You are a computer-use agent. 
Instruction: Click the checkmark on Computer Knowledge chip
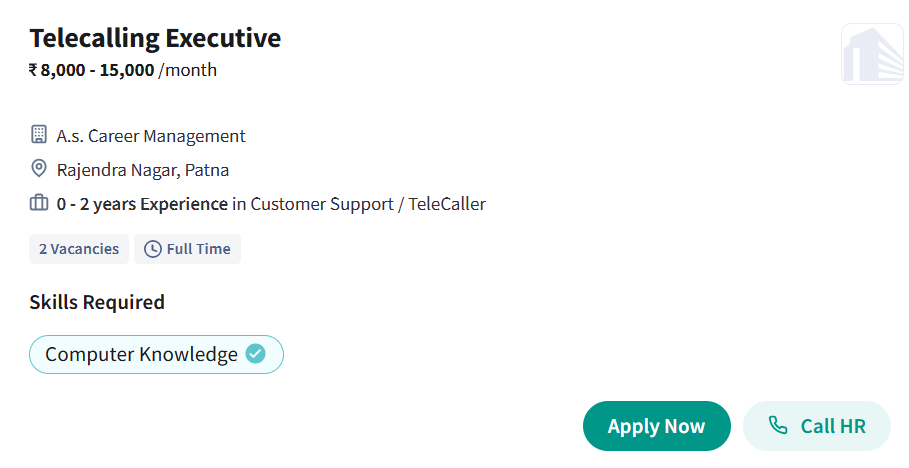pos(256,354)
